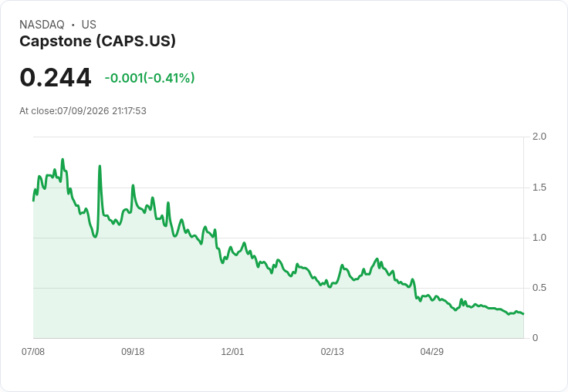The image size is (568, 392).
Task: Select the NASDAQ exchange label
Action: click(42, 25)
